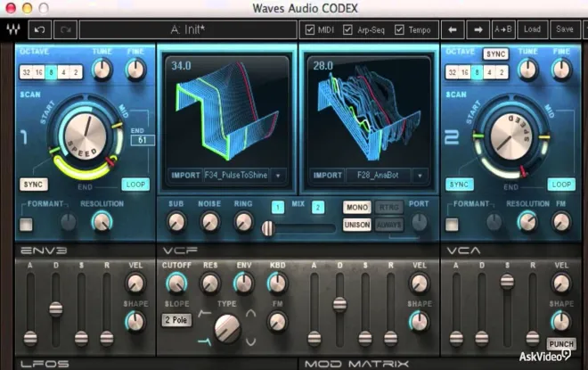The width and height of the screenshot is (588, 370).
Task: Click the RING modulation knob
Action: click(x=243, y=222)
